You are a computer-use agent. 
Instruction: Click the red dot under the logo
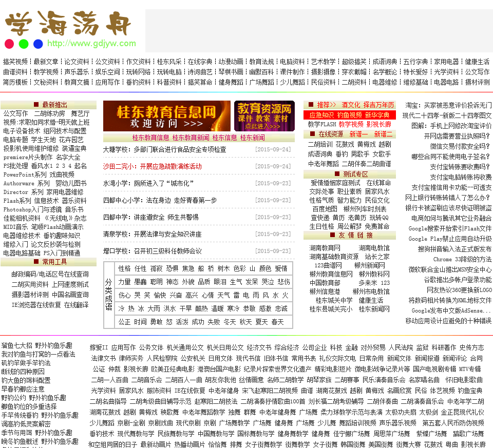[x=9, y=44]
